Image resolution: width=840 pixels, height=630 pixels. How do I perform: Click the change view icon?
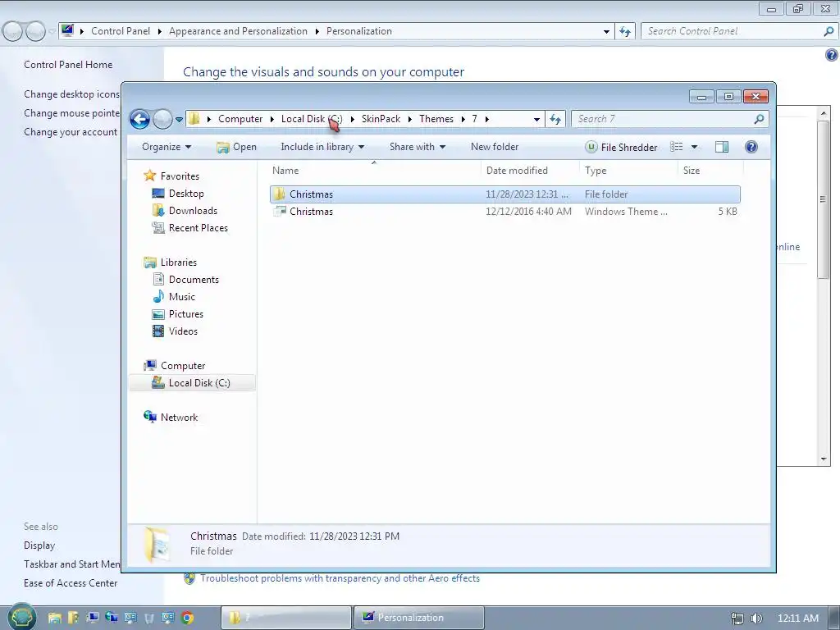[x=677, y=147]
